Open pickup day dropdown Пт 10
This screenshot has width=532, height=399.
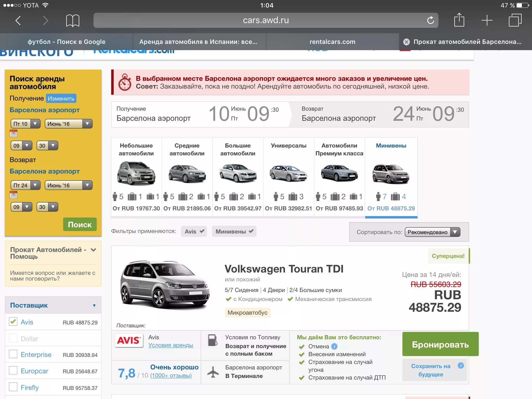25,124
